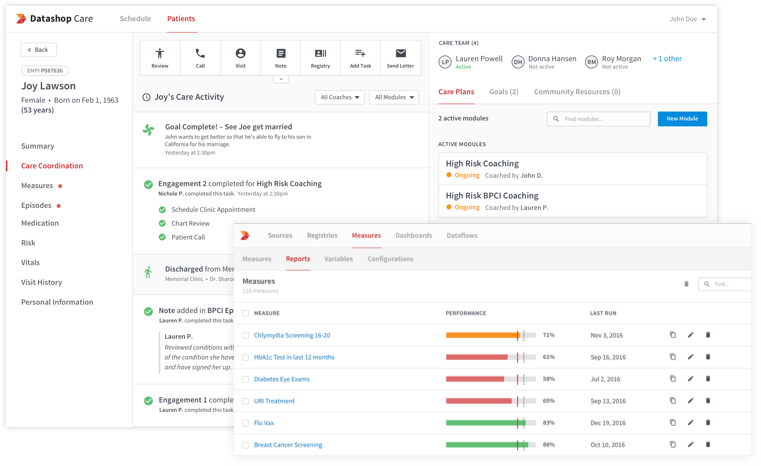Click the Find field in Measures
Screen dimensions: 761x466
pyautogui.click(x=725, y=284)
